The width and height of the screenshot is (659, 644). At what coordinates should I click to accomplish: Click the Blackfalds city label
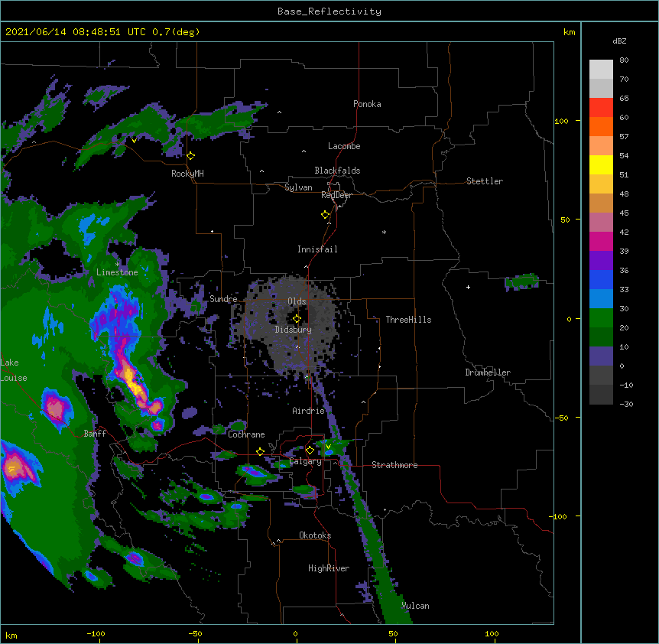(x=337, y=171)
